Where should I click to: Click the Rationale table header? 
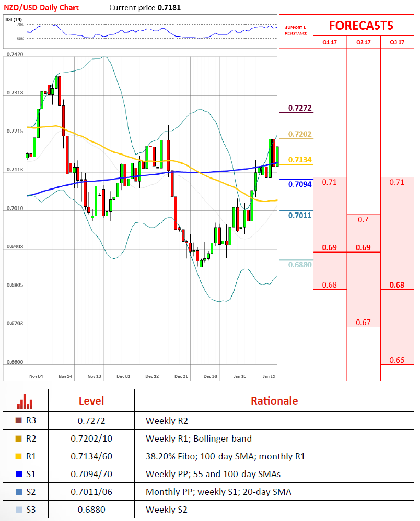[274, 401]
